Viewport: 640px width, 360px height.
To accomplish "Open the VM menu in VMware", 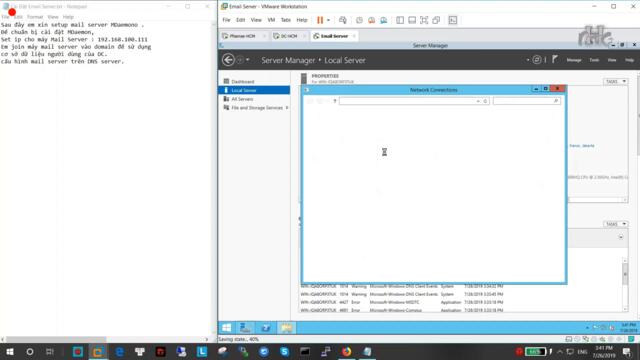I will 271,20.
